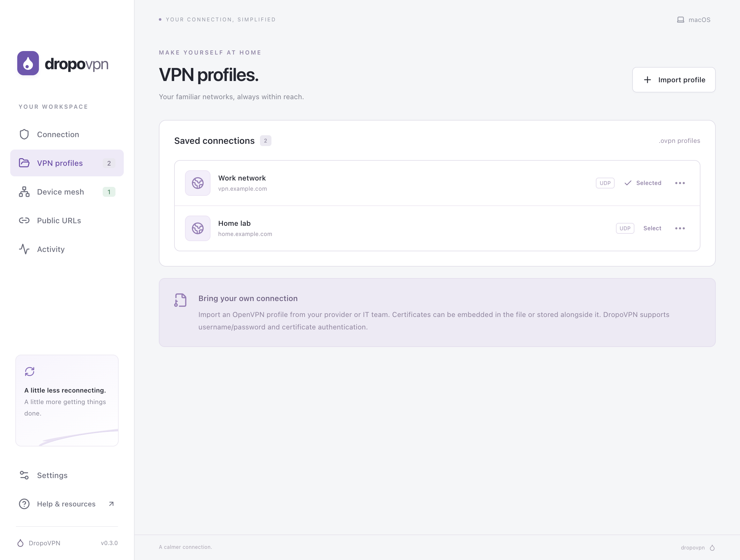Switch to Public URLs
Viewport: 740px width, 560px height.
[67, 220]
